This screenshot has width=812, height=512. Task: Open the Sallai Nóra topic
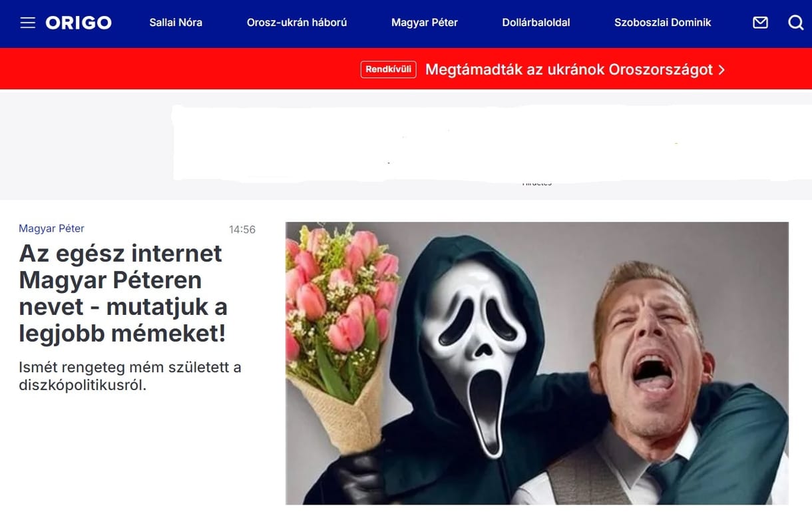(x=176, y=23)
